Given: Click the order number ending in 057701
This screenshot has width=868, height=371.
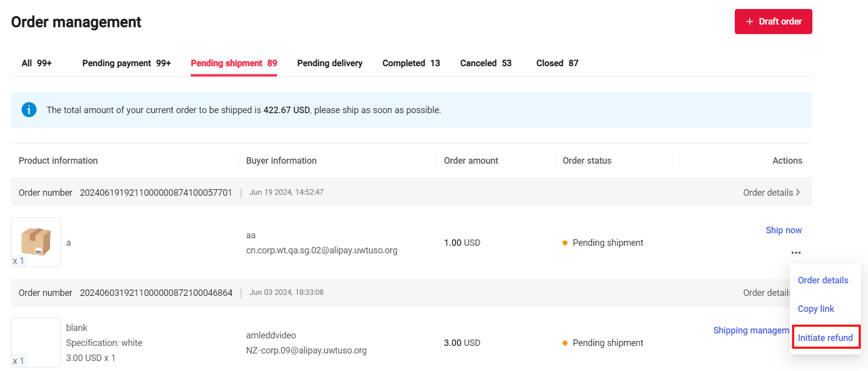Looking at the screenshot, I should tap(156, 193).
